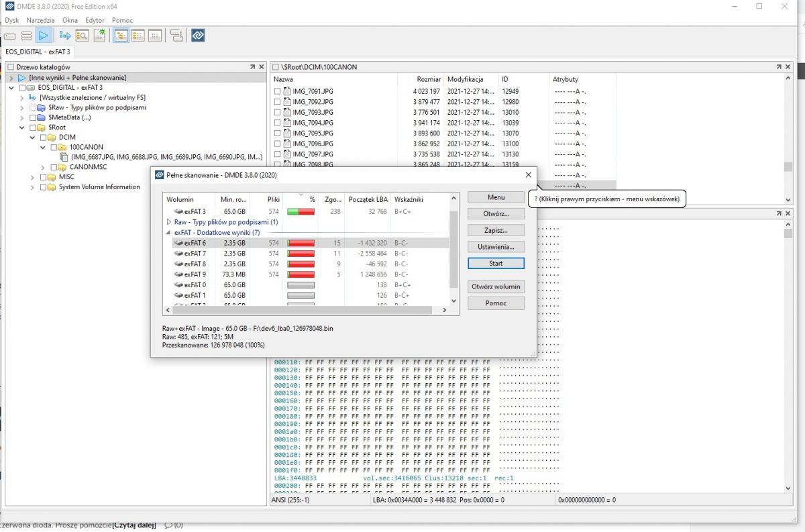Open the Pomoc menu in menu bar

point(122,20)
